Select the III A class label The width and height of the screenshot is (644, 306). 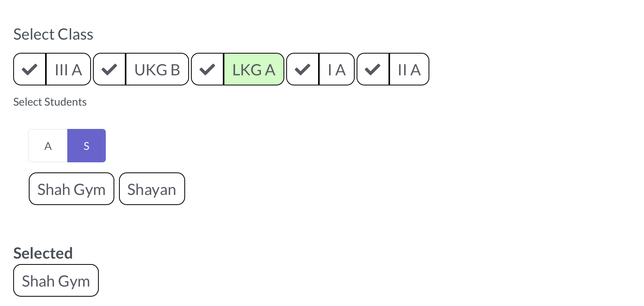[68, 70]
